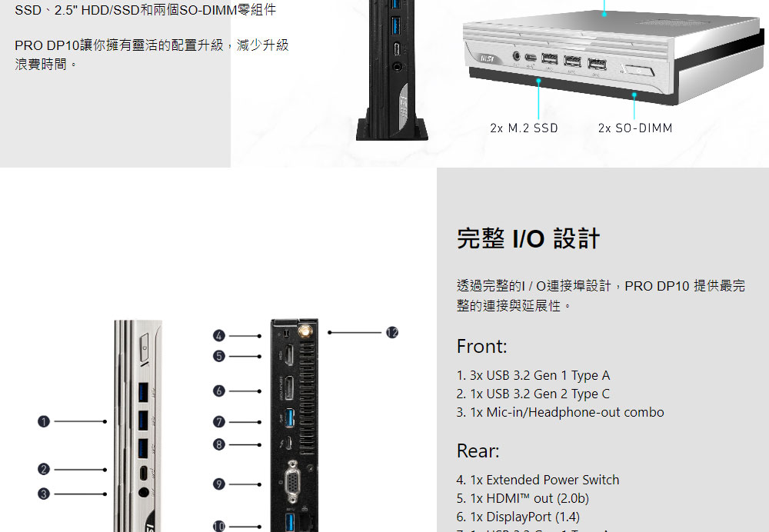Click the front panel side-view image
Viewport: 769px width, 532px height.
(138, 426)
